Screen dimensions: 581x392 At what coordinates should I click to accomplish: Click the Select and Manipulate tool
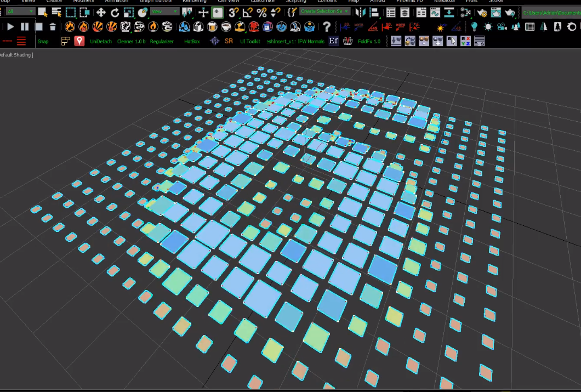pyautogui.click(x=203, y=13)
